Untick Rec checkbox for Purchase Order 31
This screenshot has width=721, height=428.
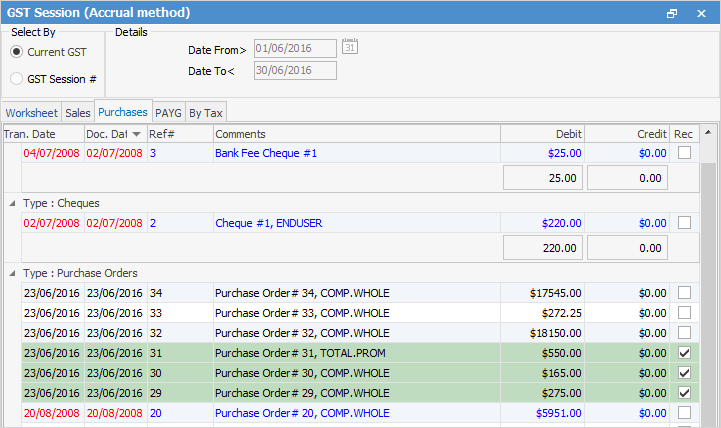pos(684,353)
